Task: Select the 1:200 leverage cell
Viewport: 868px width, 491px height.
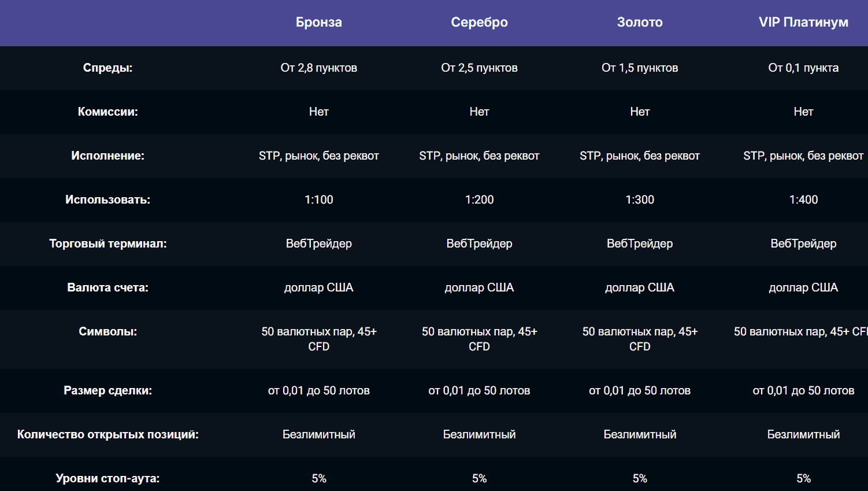Action: click(479, 200)
